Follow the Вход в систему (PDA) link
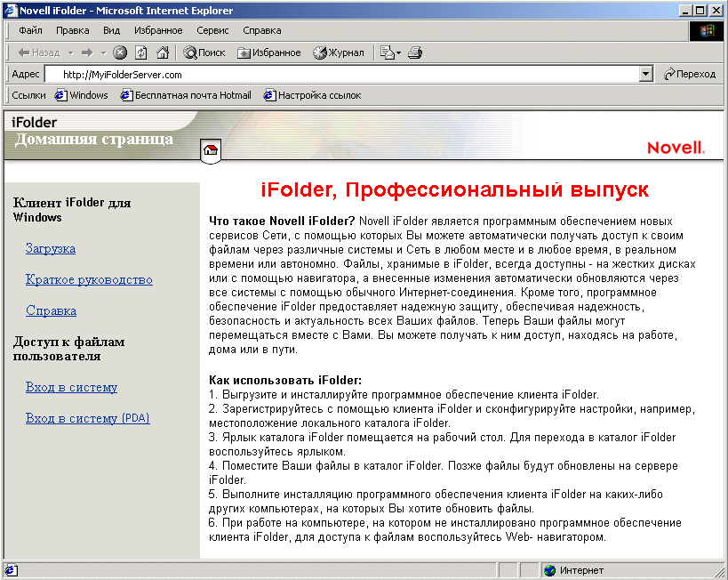Viewport: 728px width, 580px height. point(88,418)
